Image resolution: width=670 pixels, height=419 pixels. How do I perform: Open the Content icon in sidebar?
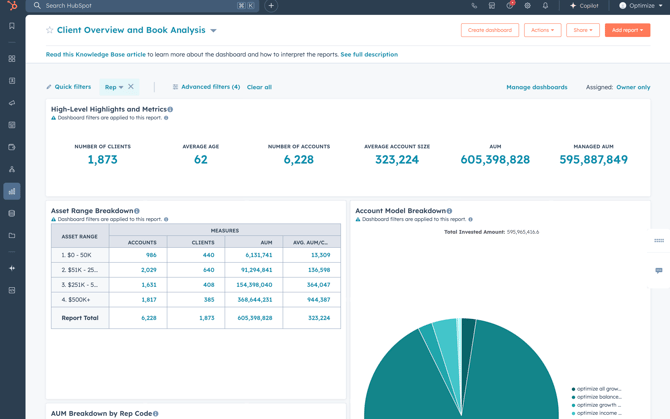pyautogui.click(x=12, y=125)
